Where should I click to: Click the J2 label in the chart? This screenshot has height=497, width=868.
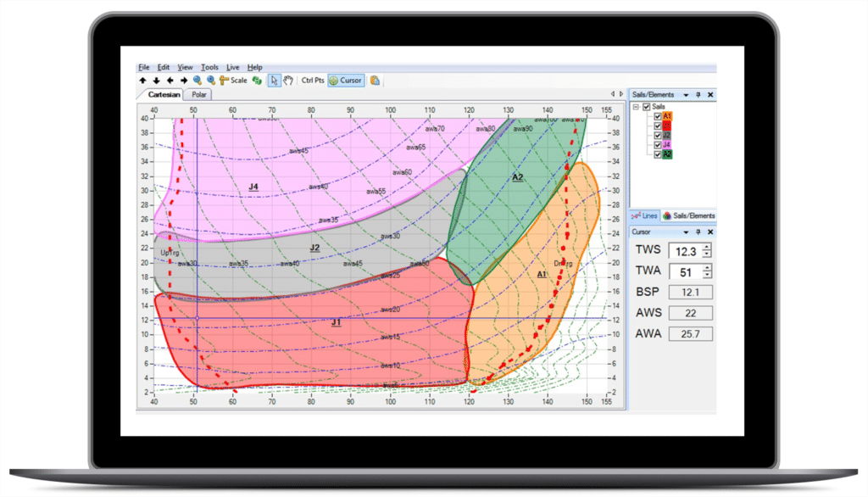(314, 248)
